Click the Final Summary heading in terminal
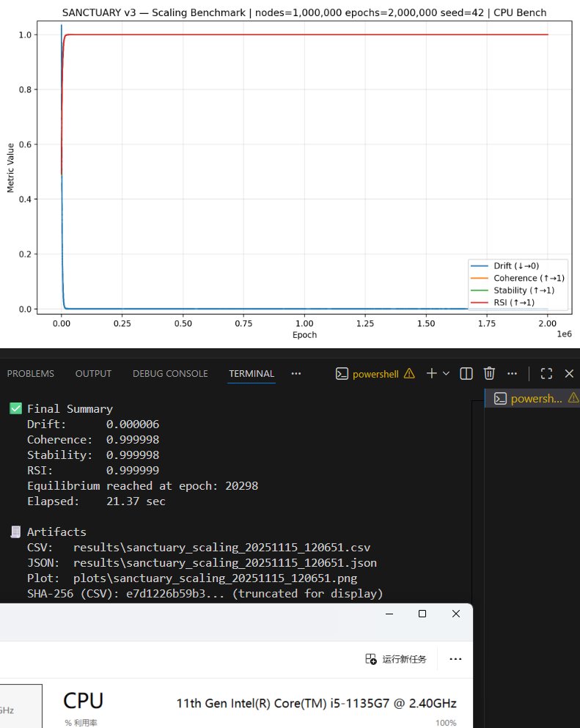The width and height of the screenshot is (580, 728). pyautogui.click(x=70, y=408)
